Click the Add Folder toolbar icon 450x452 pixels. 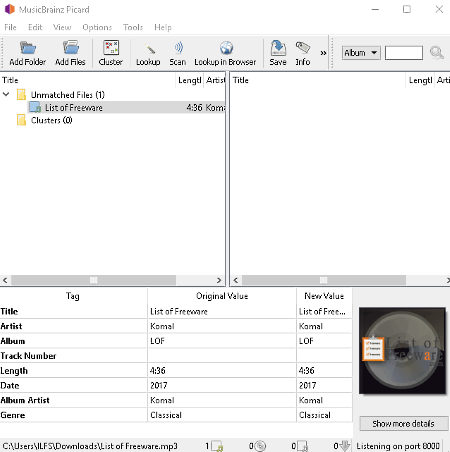pyautogui.click(x=27, y=48)
